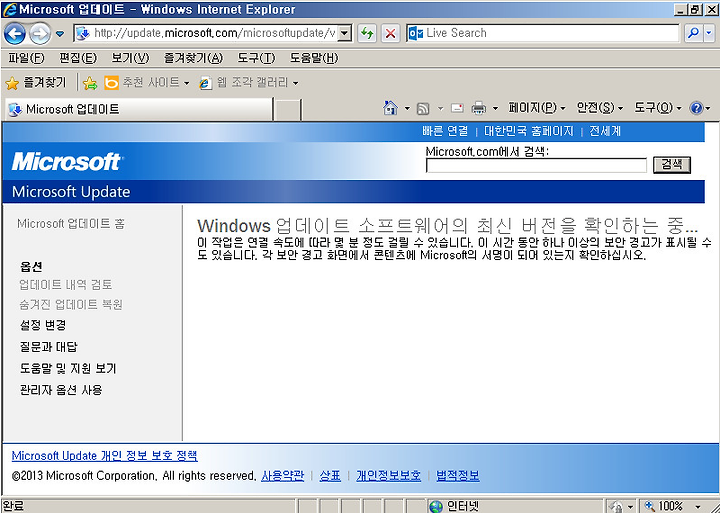Open the 편집(E) menu
The width and height of the screenshot is (720, 513).
tap(78, 58)
